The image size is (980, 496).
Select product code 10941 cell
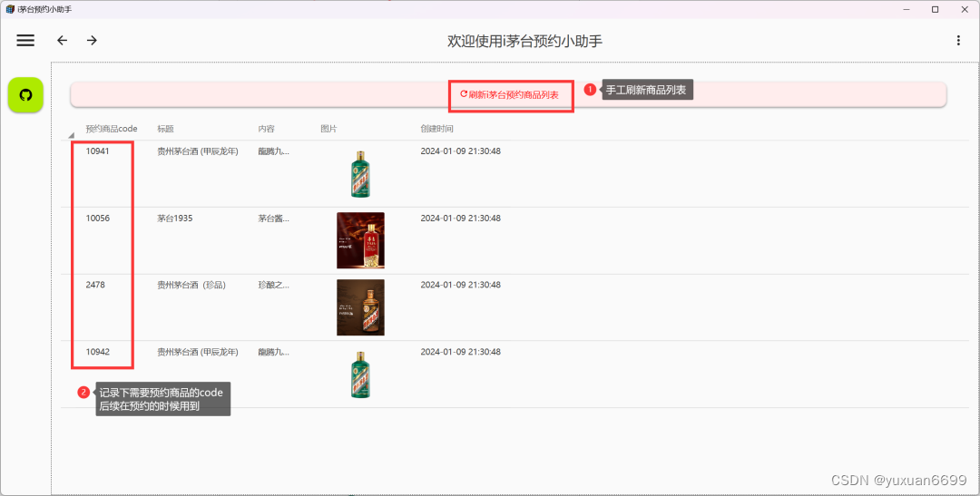[x=97, y=151]
